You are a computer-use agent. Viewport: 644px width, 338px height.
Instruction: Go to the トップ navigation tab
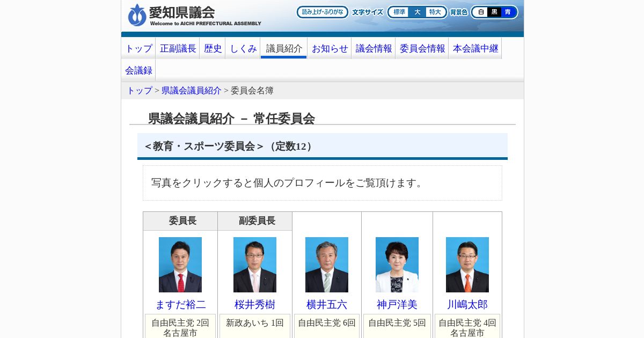[x=138, y=48]
